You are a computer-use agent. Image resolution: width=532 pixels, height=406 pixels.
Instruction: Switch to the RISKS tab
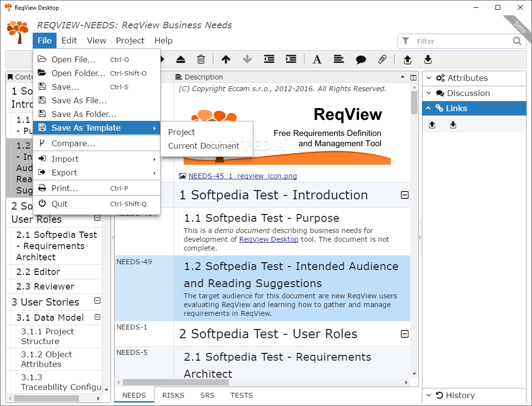coord(173,395)
